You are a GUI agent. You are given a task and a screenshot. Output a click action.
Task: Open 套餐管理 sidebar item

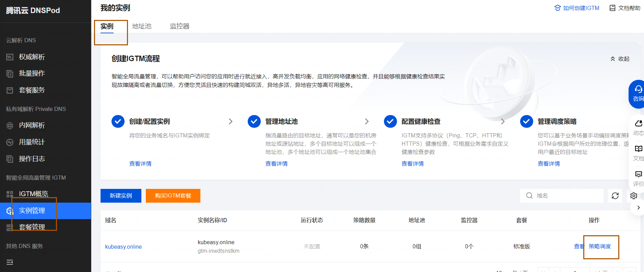32,227
